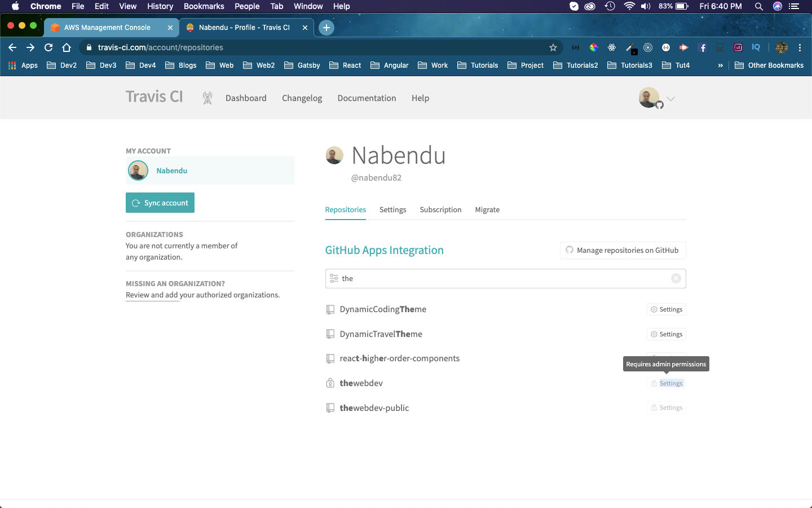
Task: Open the Bookmarks menu in menu bar
Action: (204, 6)
